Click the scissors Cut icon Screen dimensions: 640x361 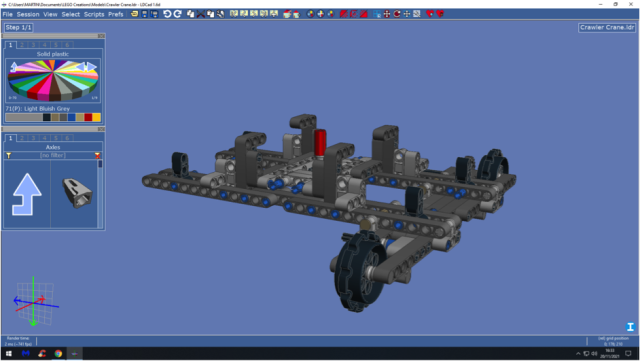point(201,14)
